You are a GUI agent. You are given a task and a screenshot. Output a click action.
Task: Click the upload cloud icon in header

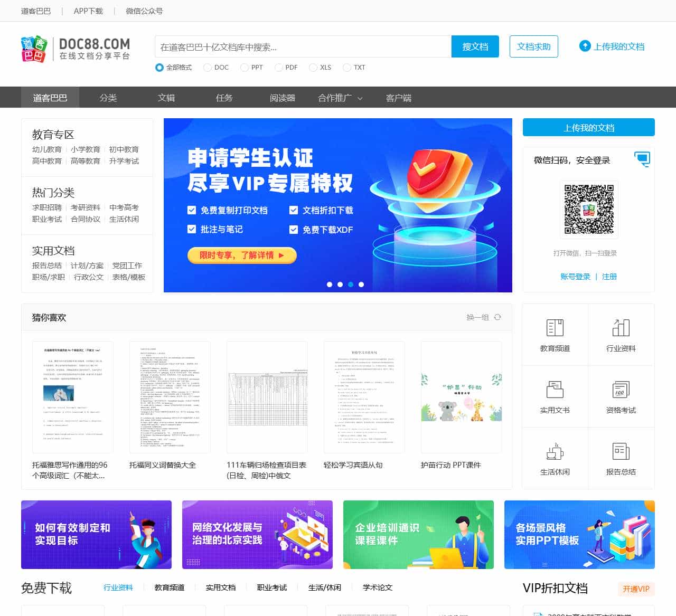tap(585, 46)
